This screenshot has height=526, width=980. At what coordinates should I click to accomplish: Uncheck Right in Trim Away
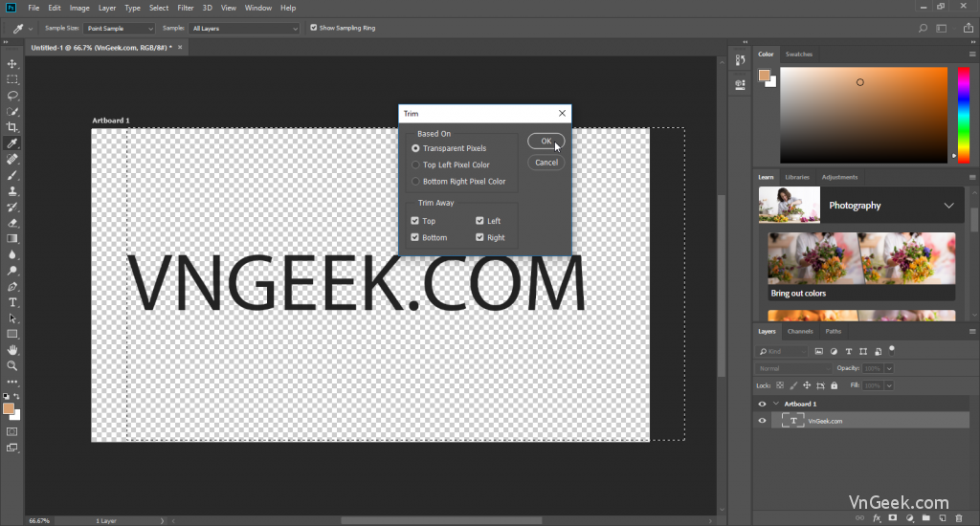click(x=479, y=237)
